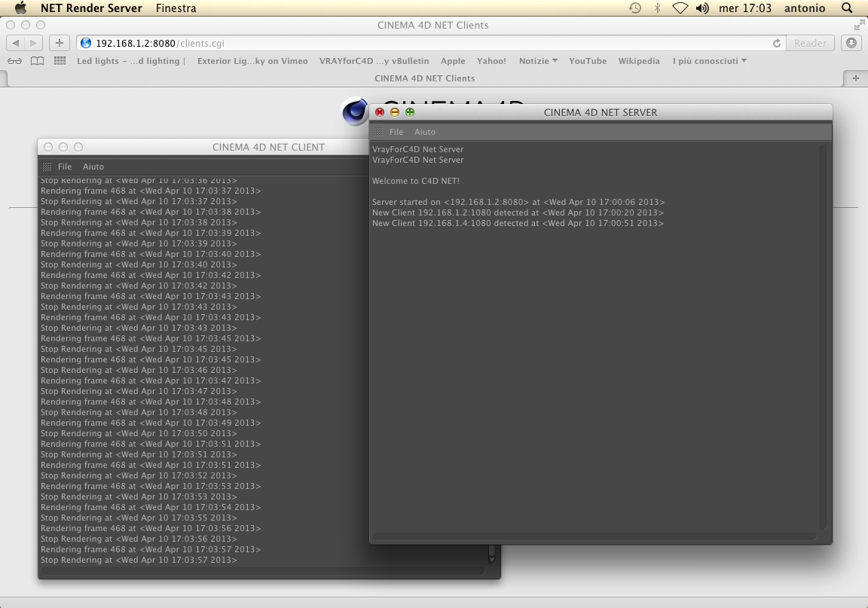
Task: Click the Time Machine icon in menu bar
Action: (635, 8)
